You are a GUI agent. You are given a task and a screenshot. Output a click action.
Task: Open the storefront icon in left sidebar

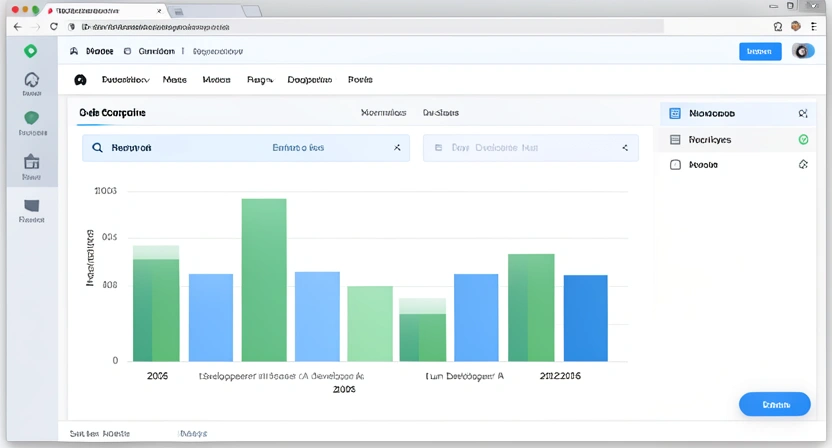32,162
